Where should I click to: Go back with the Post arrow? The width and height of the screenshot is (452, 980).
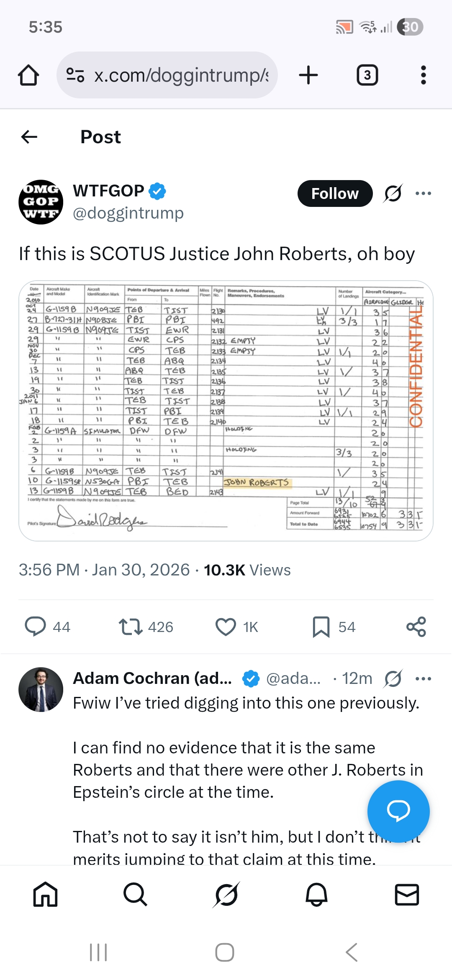pyautogui.click(x=29, y=137)
